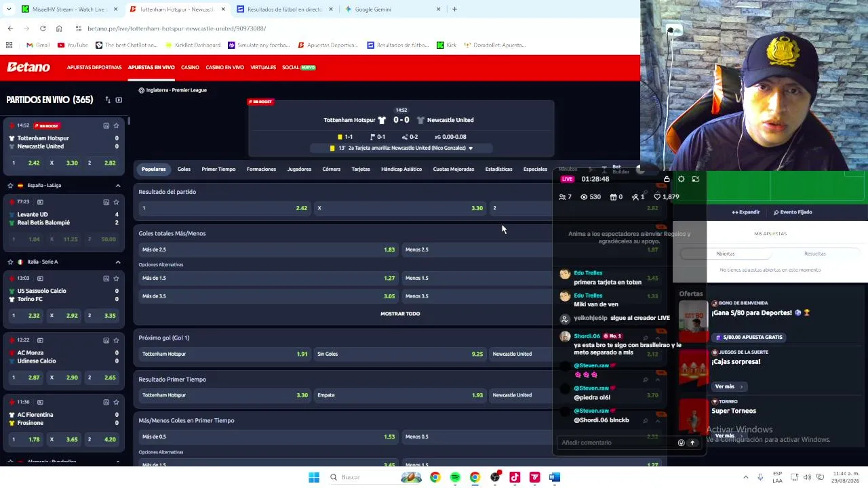Select Sin Goles at 9.25 for next goal
The height and width of the screenshot is (488, 868).
coord(400,354)
